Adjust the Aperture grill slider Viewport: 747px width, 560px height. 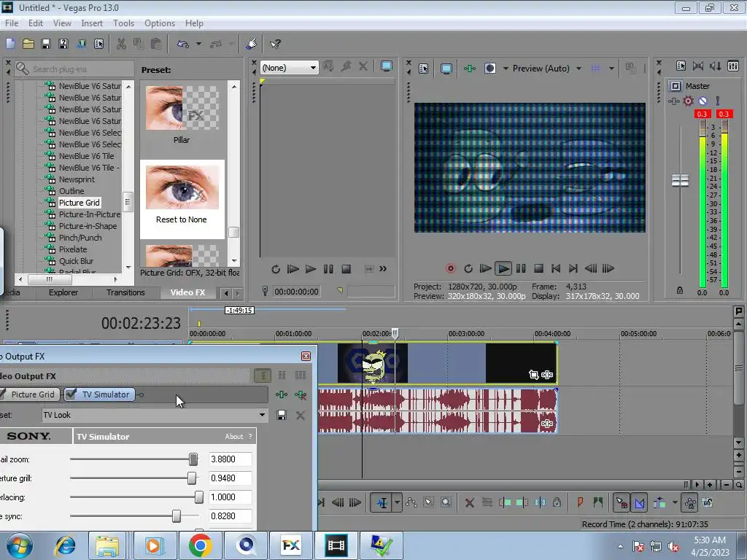coord(192,478)
